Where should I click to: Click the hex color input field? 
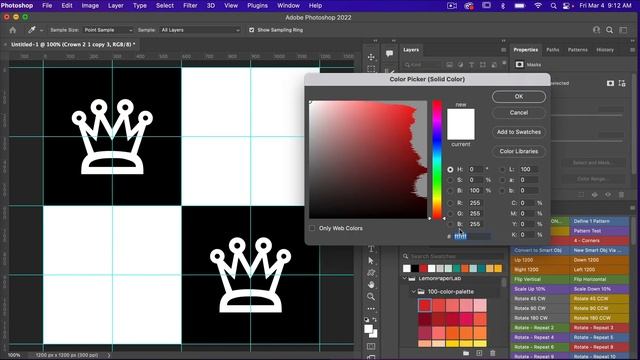point(472,236)
